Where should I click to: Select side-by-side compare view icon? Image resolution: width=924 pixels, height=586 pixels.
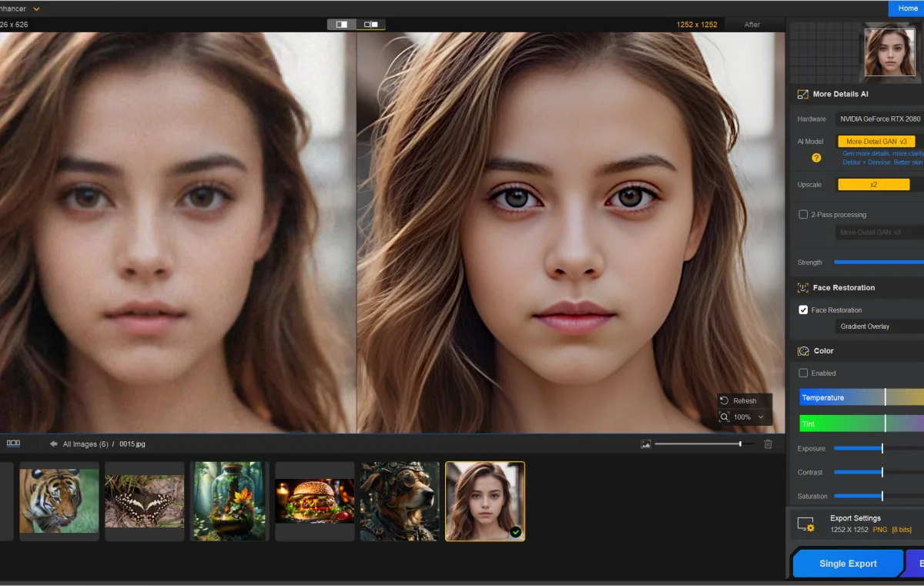371,25
